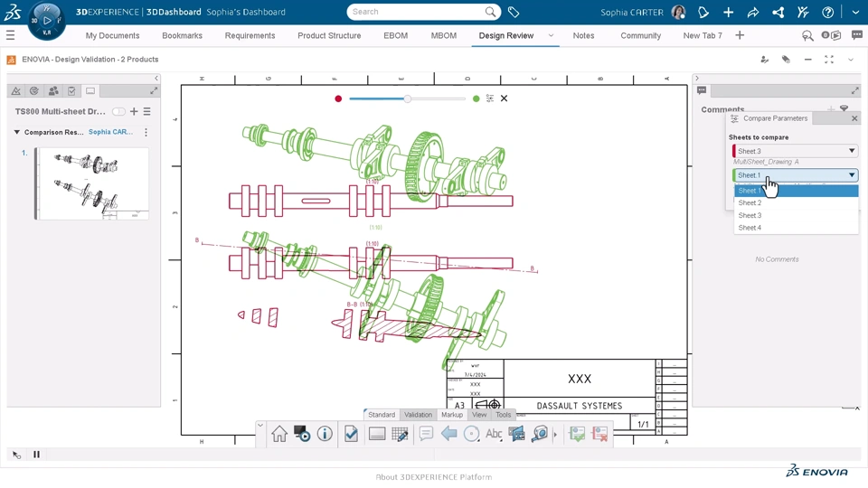Collapse the Sheet 1 dropdown arrow

click(852, 174)
